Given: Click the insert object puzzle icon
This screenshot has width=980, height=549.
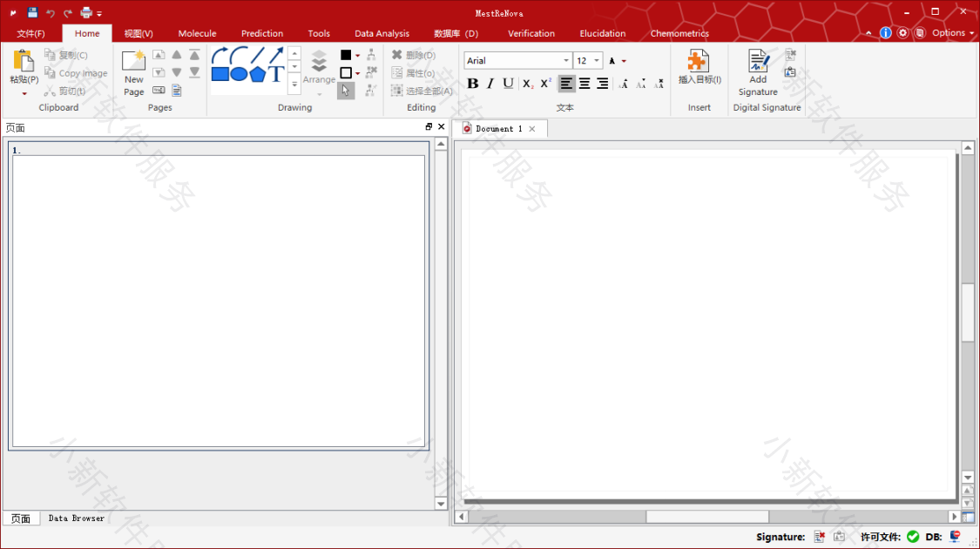Looking at the screenshot, I should [699, 60].
